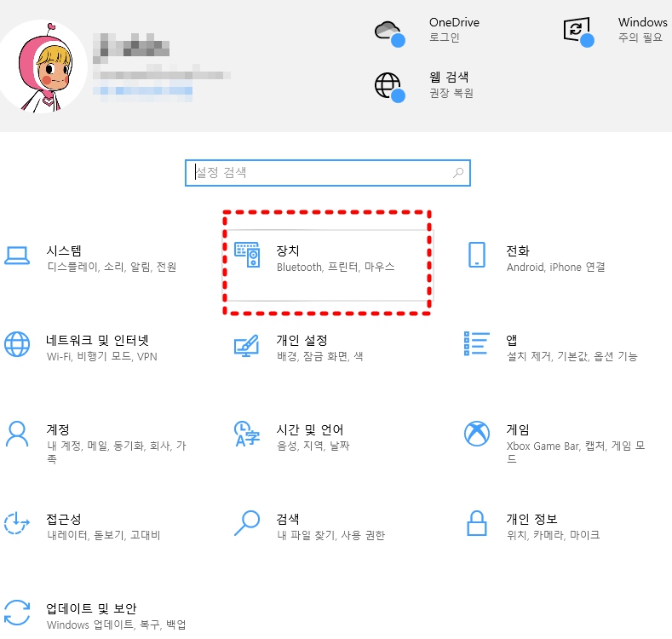This screenshot has width=672, height=639.
Task: Click 로그인 under OneDrive
Action: 445,37
